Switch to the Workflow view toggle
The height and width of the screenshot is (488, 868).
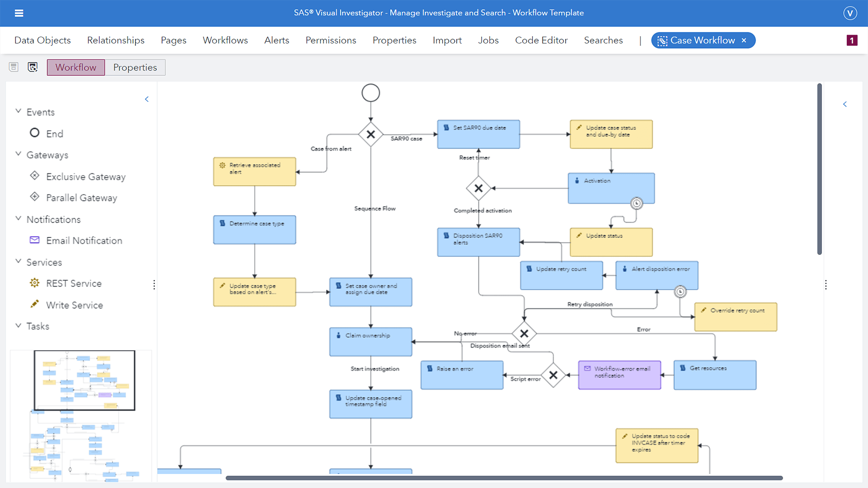tap(76, 68)
